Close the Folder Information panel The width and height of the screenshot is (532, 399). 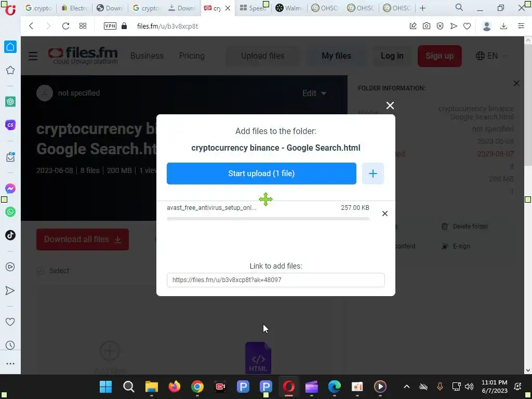[516, 83]
